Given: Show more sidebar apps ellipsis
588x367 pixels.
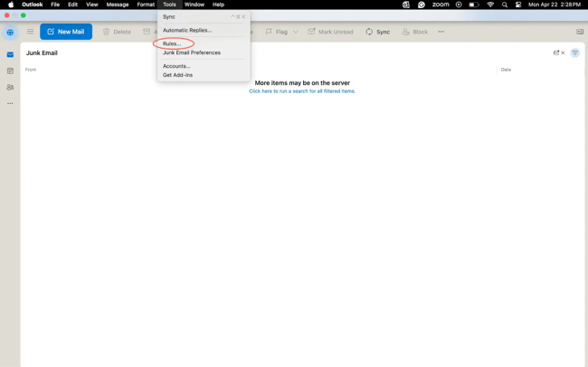Looking at the screenshot, I should coord(10,103).
